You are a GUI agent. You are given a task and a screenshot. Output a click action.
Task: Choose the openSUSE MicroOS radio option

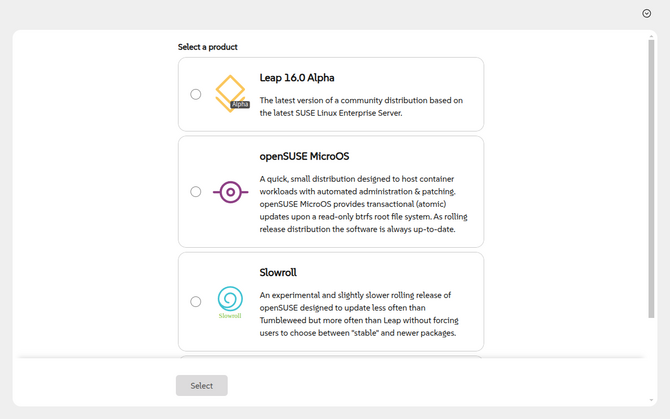click(x=196, y=192)
